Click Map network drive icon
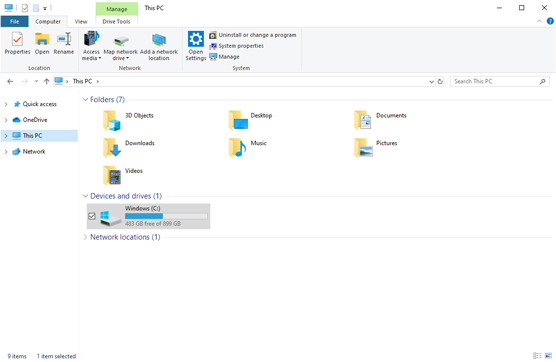 coord(121,48)
